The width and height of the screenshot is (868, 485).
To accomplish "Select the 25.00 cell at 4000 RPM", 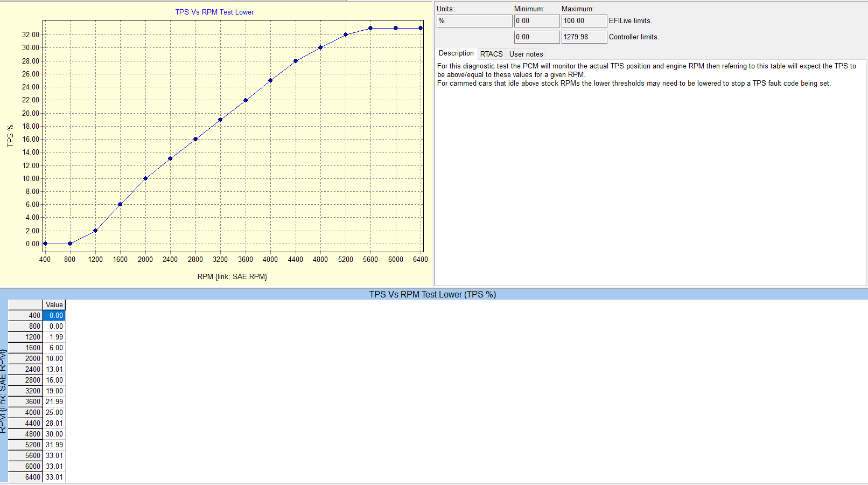I will point(54,413).
